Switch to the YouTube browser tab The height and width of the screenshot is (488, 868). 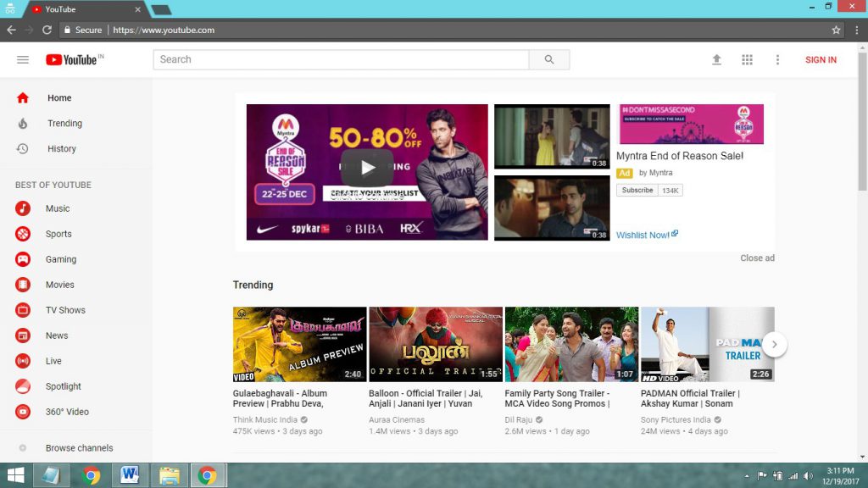click(x=86, y=9)
